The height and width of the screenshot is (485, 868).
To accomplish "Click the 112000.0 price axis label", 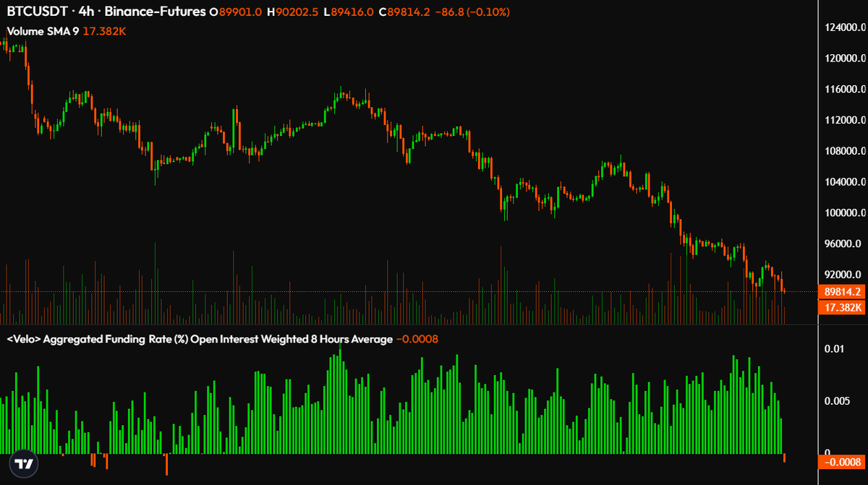I will pyautogui.click(x=843, y=120).
